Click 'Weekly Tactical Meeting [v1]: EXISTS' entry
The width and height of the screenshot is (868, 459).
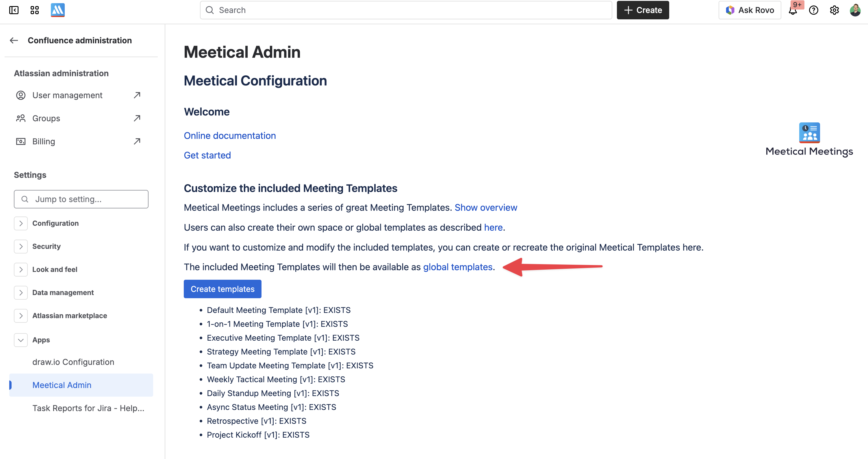[276, 379]
